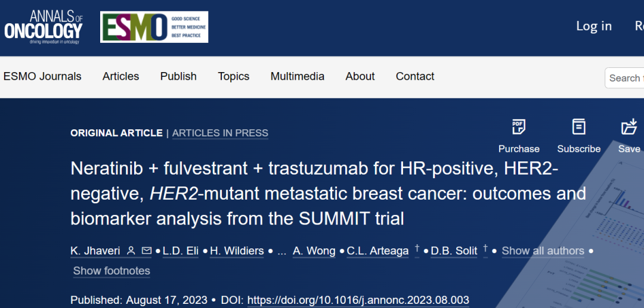Click the ESMO logo
The height and width of the screenshot is (308, 644).
(x=154, y=27)
